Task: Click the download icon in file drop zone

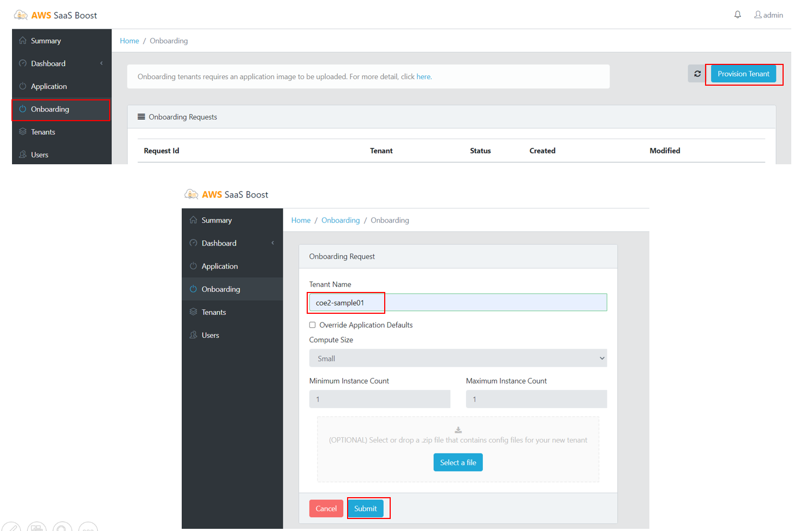Action: click(458, 430)
